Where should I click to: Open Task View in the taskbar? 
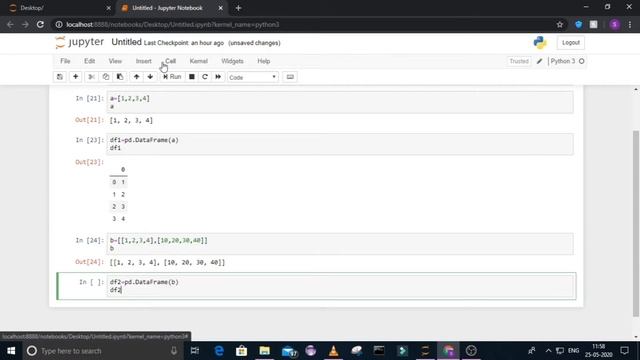pos(195,351)
